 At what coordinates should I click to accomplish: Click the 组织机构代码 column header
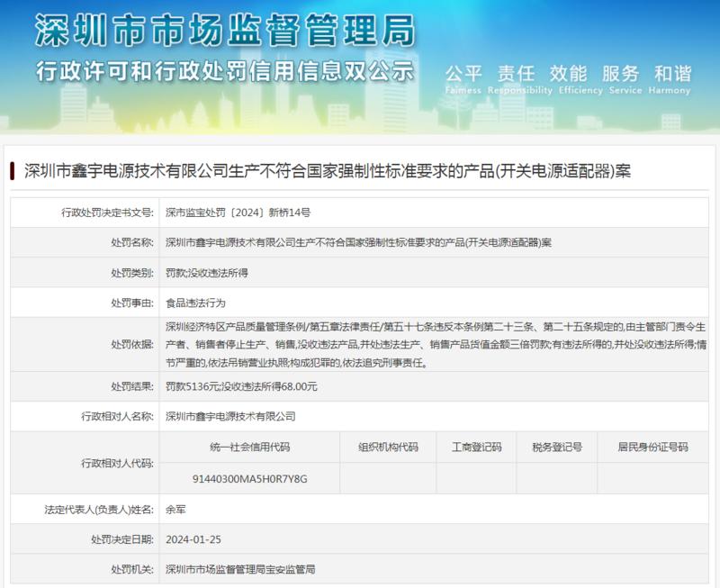point(388,447)
